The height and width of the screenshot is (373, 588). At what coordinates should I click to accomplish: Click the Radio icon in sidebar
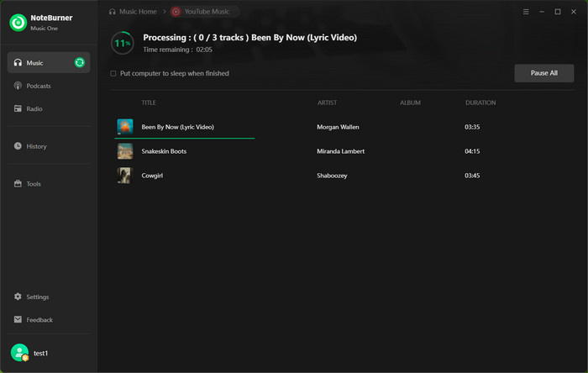pyautogui.click(x=18, y=108)
